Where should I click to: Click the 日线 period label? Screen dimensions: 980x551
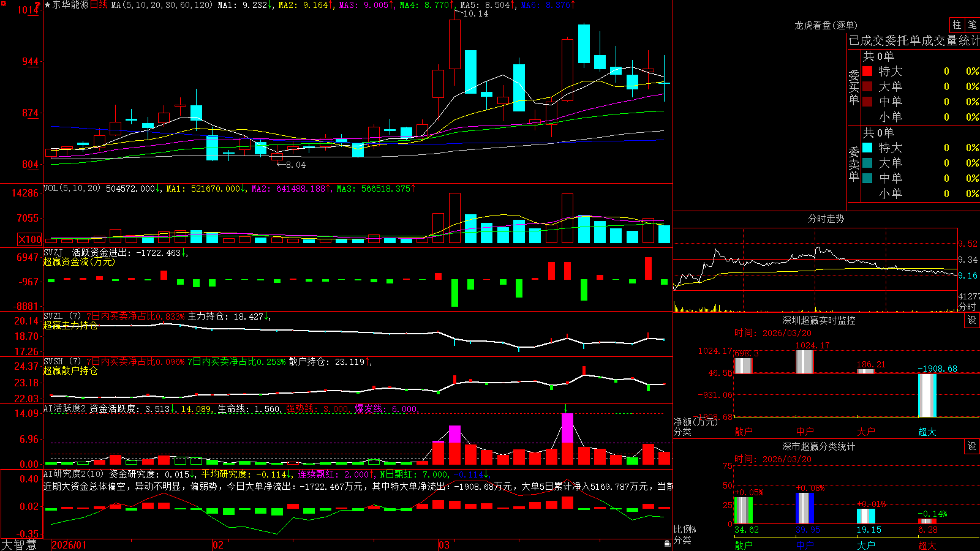coord(99,5)
